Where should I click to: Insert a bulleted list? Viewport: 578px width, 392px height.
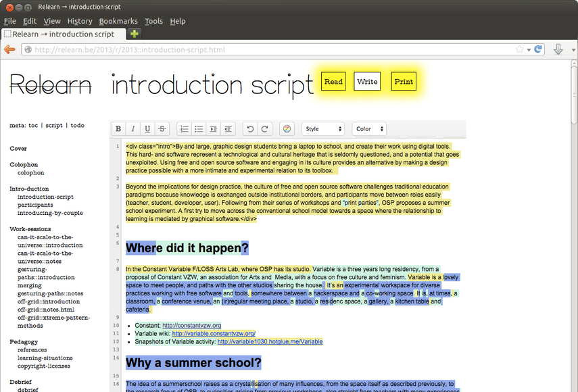coord(199,129)
